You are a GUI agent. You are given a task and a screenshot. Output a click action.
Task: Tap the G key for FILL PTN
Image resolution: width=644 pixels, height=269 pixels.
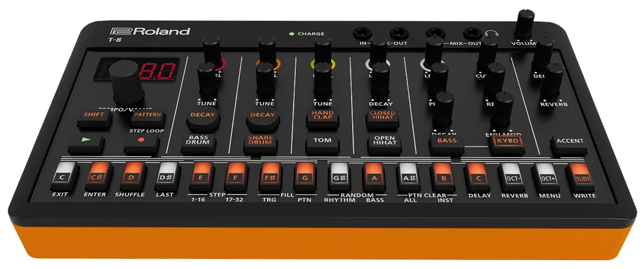[305, 176]
